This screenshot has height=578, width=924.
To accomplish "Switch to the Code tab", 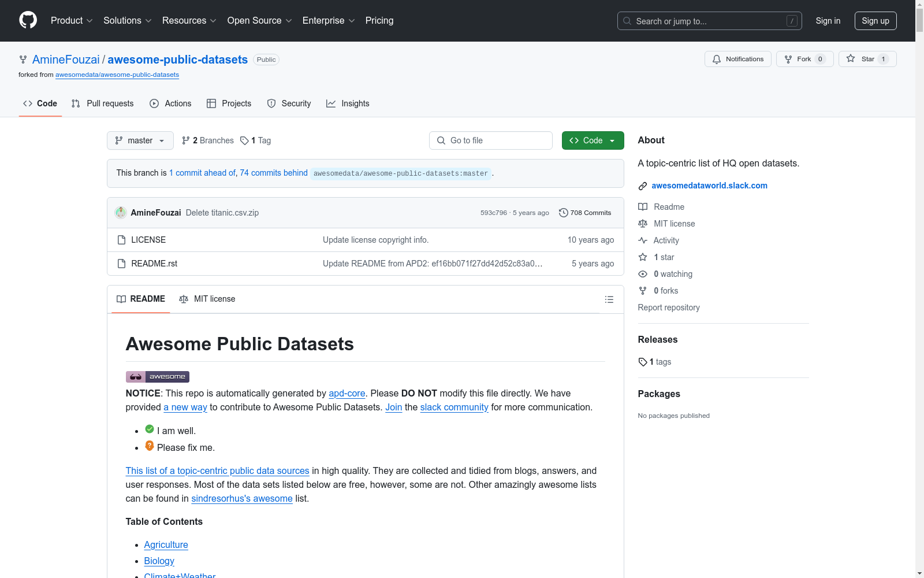I will coord(40,103).
